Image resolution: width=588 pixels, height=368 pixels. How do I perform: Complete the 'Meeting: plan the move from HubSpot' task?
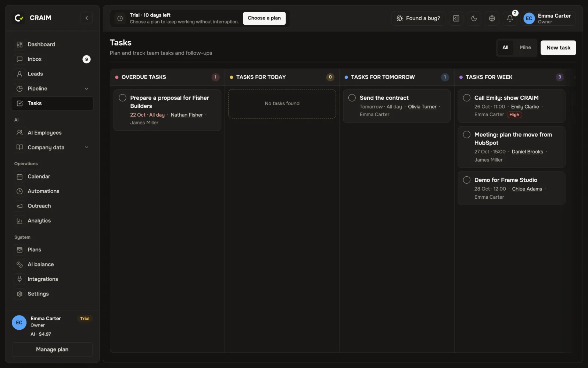pos(467,135)
